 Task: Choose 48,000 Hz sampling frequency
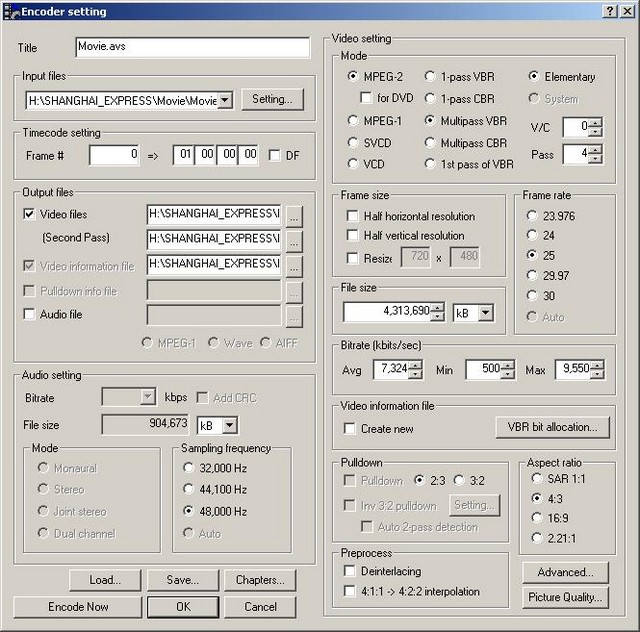188,510
